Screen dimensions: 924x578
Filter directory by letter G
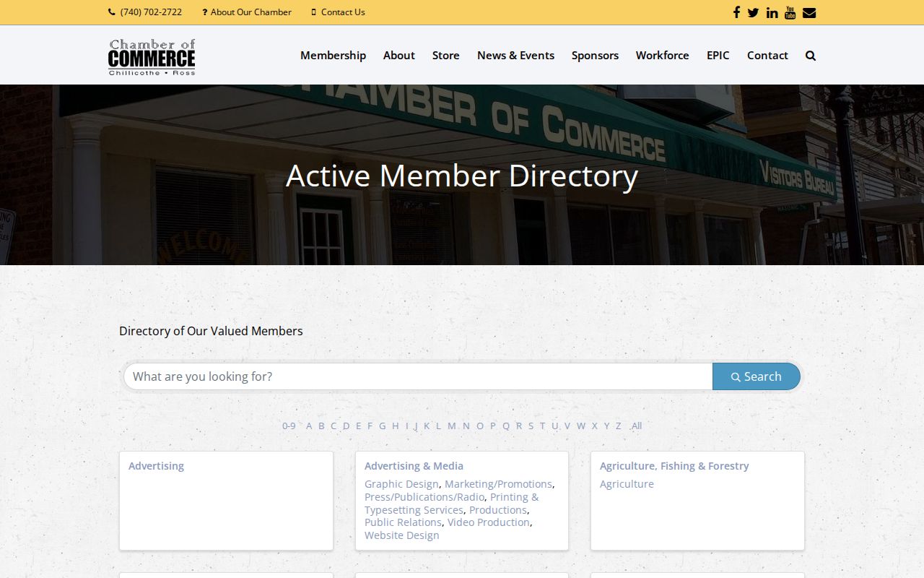pyautogui.click(x=382, y=426)
